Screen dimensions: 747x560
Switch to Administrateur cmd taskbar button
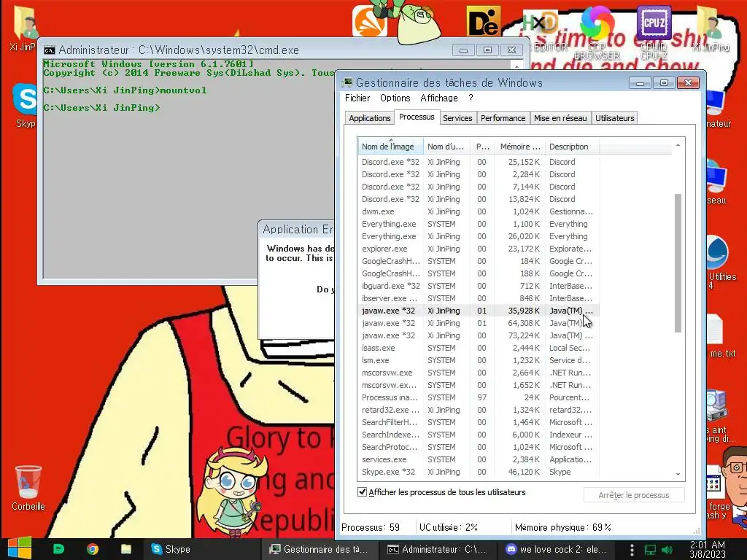439,549
